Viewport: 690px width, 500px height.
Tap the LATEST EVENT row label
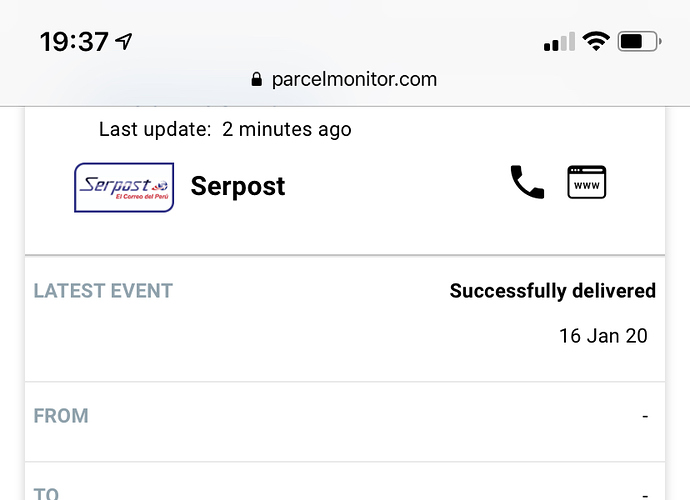pos(103,291)
